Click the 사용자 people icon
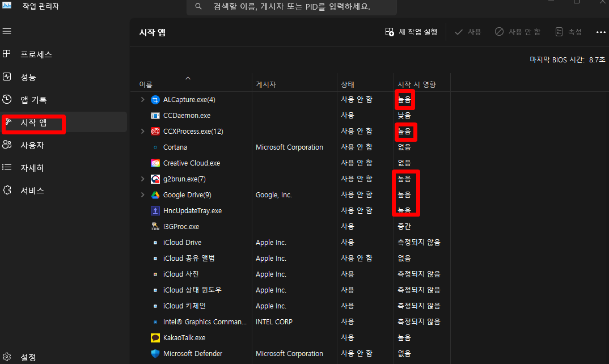Image resolution: width=609 pixels, height=364 pixels. click(x=7, y=145)
